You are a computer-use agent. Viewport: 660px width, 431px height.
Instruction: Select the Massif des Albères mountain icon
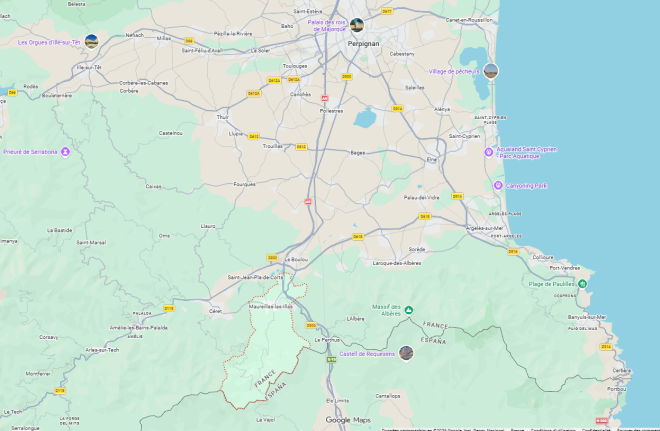click(x=408, y=310)
